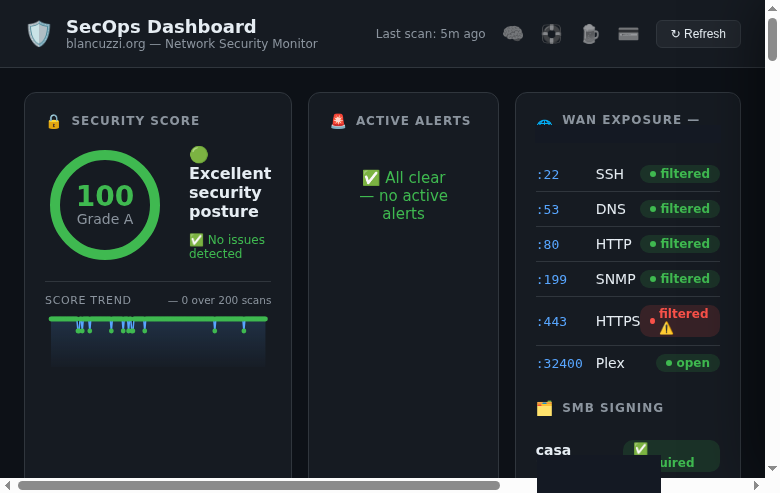Click the casa host name
780x493 pixels.
pyautogui.click(x=553, y=450)
